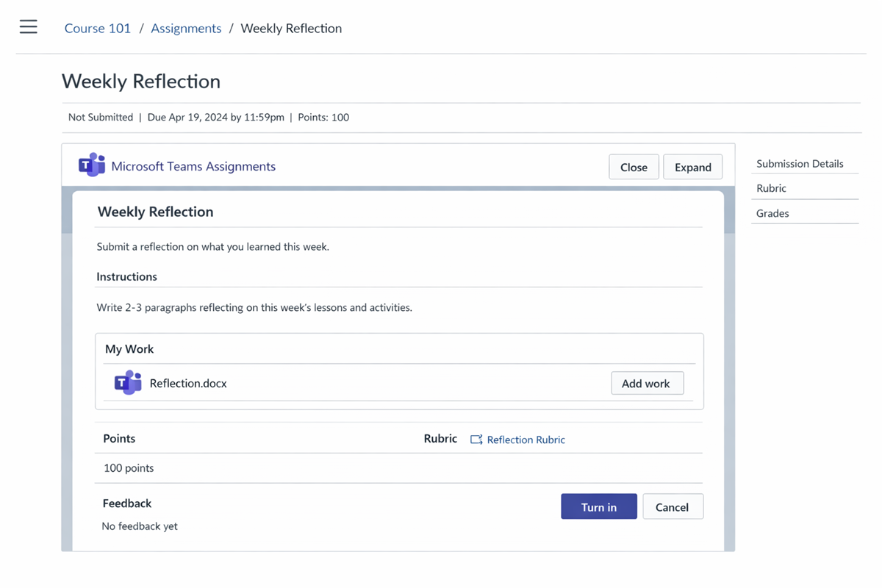Click the Weekly Reflection card title
The height and width of the screenshot is (588, 882).
[155, 212]
